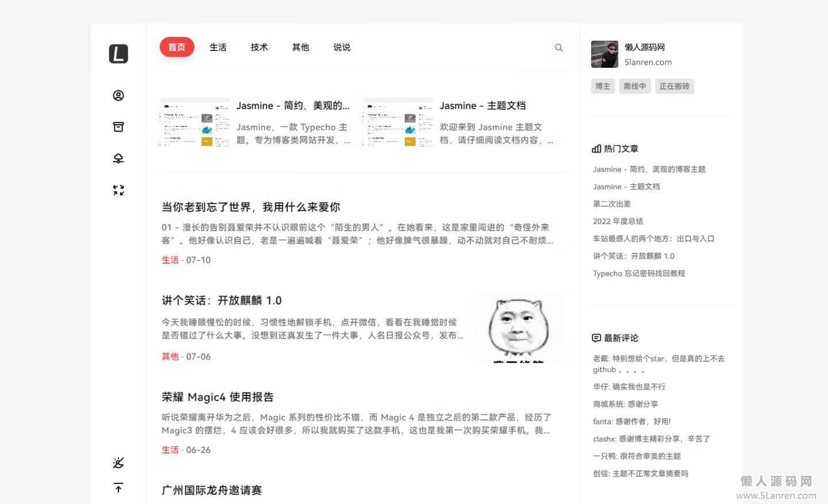Viewport: 828px width, 504px height.
Task: Click 生活 category under the 06-26 post
Action: coord(170,449)
